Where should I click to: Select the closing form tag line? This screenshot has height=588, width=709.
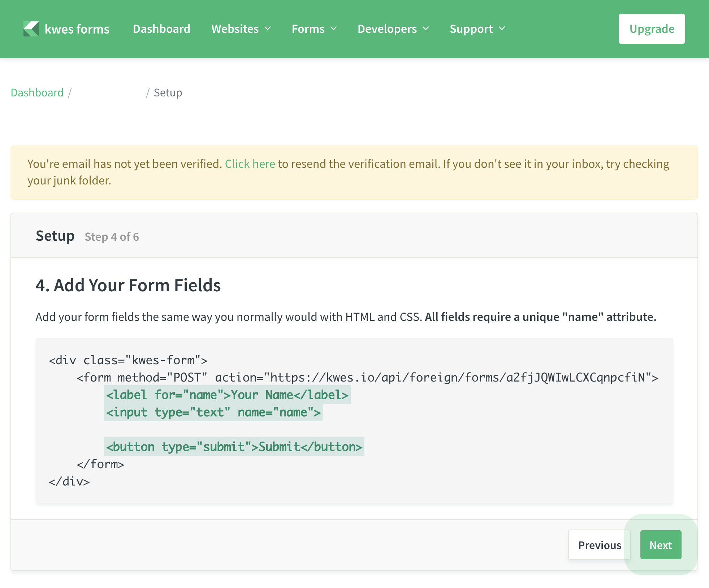100,464
